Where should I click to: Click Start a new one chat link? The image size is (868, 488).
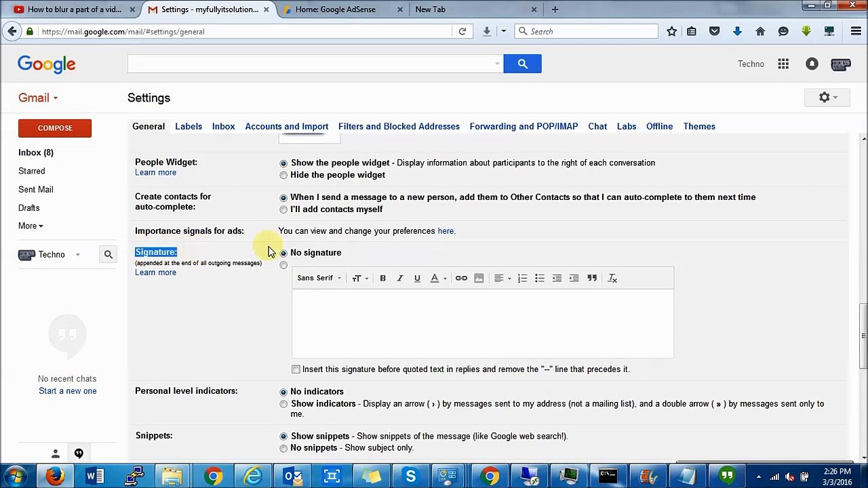pos(68,391)
